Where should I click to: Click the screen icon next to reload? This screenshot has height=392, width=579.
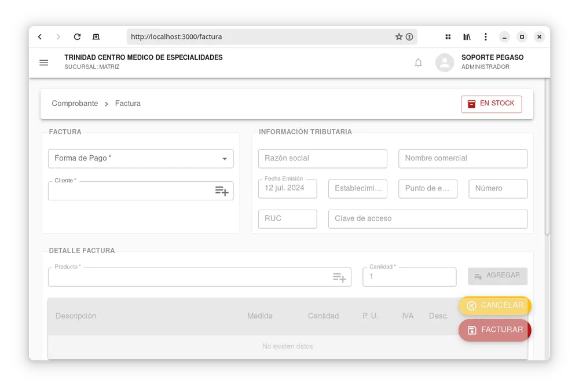pyautogui.click(x=96, y=36)
